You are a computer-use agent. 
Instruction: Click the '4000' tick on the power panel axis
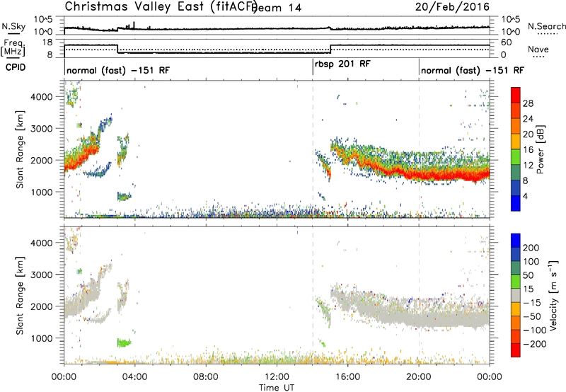pos(42,97)
